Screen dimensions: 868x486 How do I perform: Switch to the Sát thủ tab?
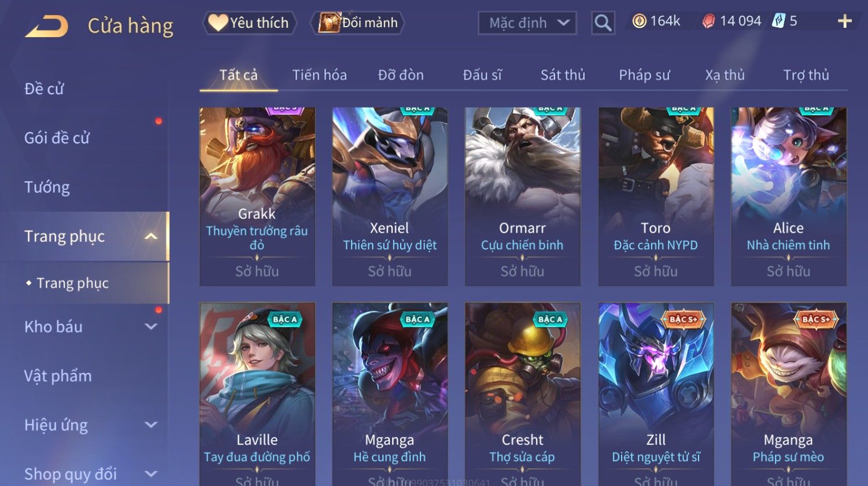point(563,75)
